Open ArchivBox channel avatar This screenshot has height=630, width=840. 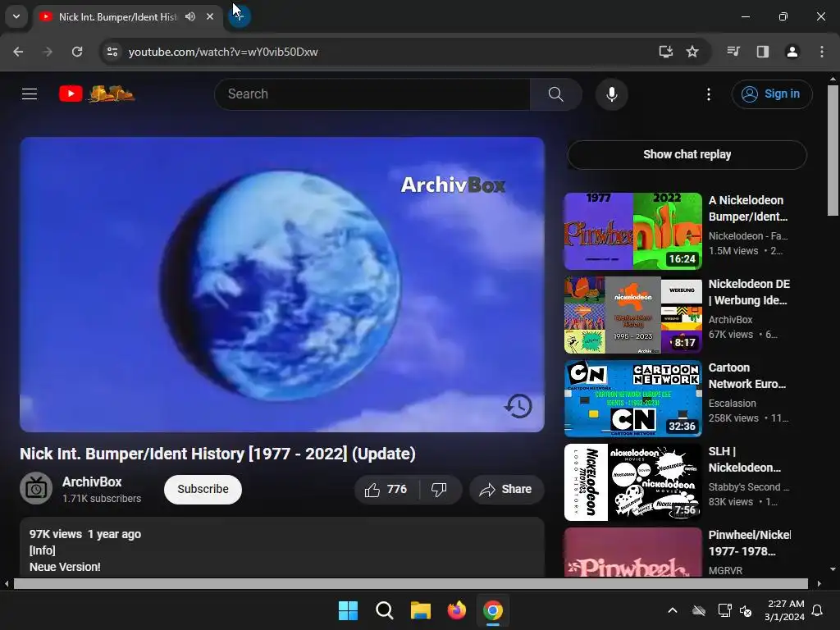coord(36,489)
